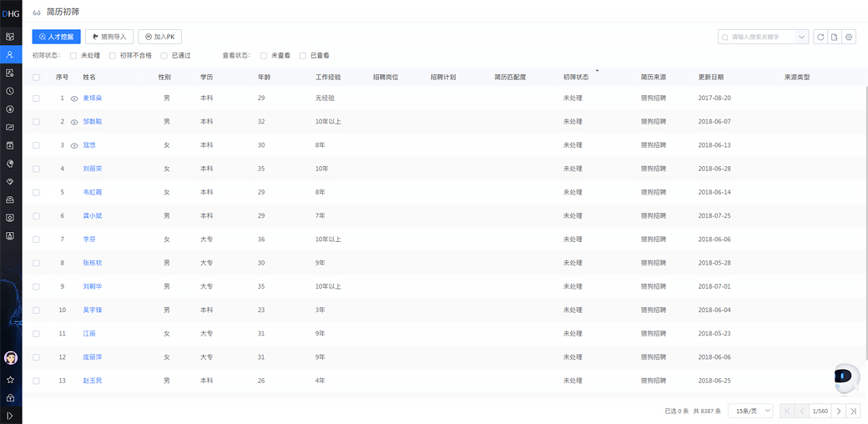The width and height of the screenshot is (868, 424).
Task: Sort by the 初筛状态 column header
Action: [x=576, y=78]
